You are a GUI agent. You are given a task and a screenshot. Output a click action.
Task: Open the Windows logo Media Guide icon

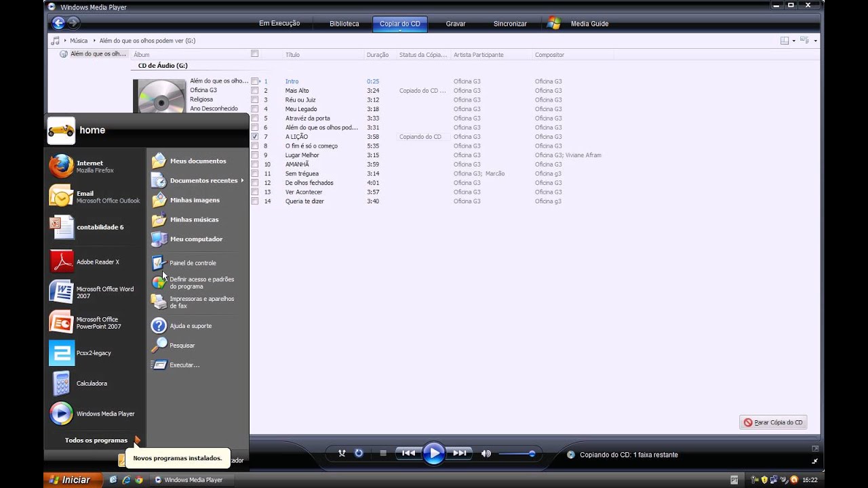554,23
